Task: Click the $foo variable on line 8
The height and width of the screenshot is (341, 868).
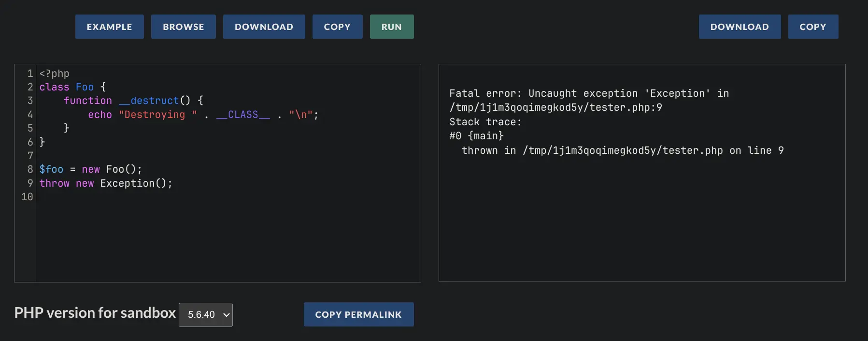Action: 51,169
